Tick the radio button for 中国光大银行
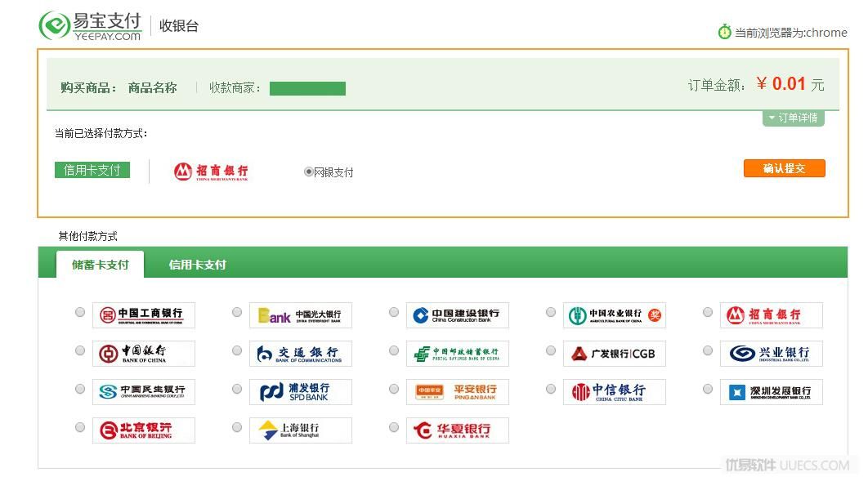Screen dimensions: 868x486 click(x=237, y=312)
